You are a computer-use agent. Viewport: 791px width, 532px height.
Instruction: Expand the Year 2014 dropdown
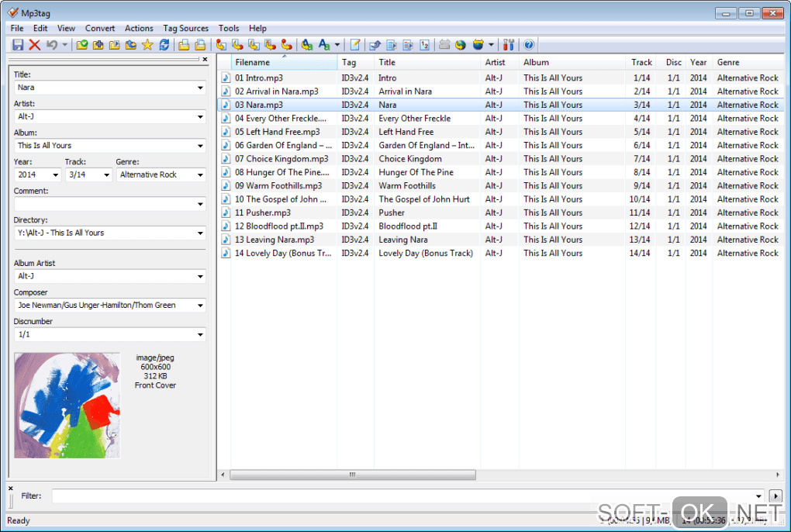click(x=56, y=175)
